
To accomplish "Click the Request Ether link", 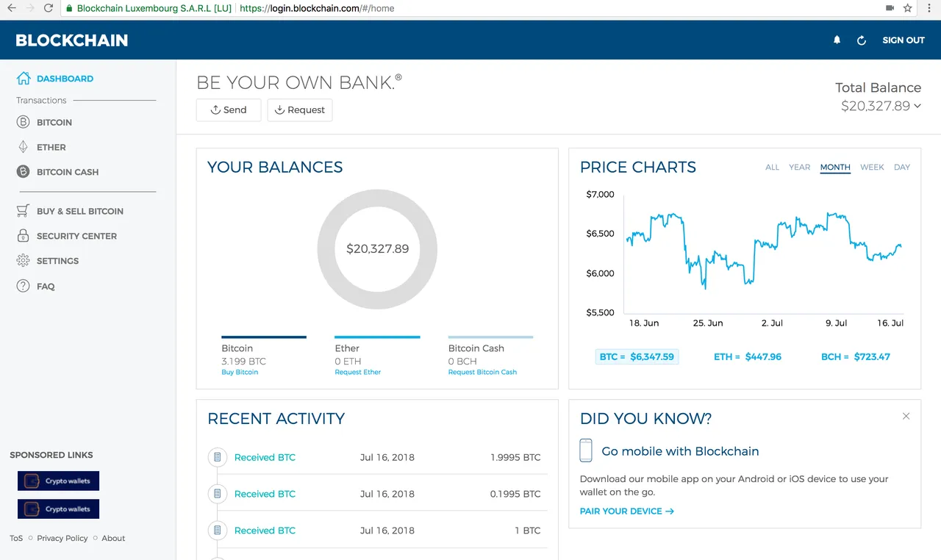I will pos(358,372).
